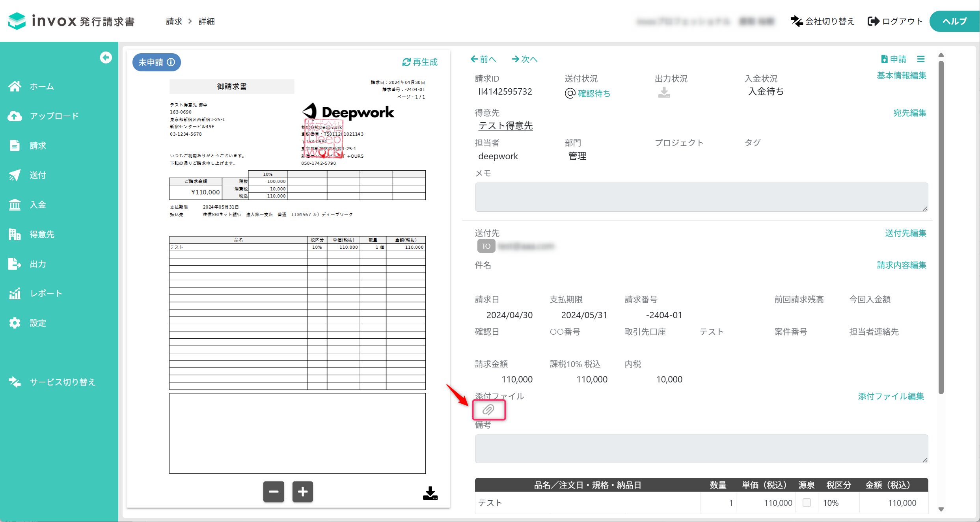Click the detail panel vertical scrollbar
Viewport: 980px width, 522px height.
941,227
